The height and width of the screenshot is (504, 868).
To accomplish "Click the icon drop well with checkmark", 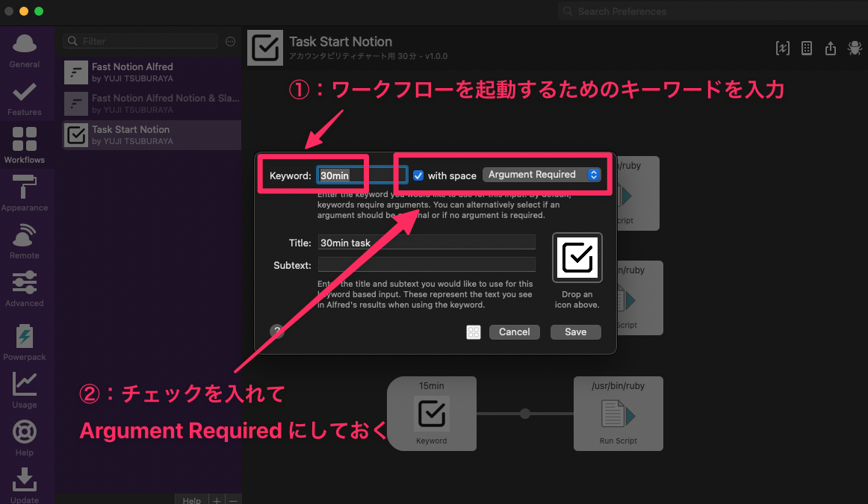I will [x=577, y=258].
